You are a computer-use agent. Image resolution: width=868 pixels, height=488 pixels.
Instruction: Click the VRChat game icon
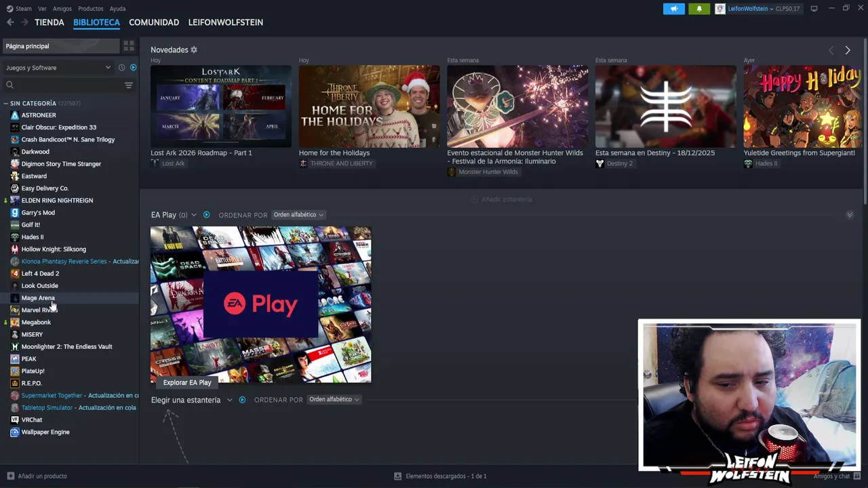pos(15,420)
